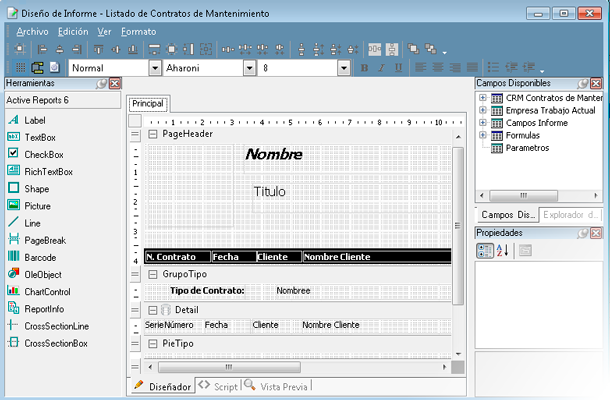The image size is (610, 400).
Task: Collapse the Detail section
Action: (153, 310)
